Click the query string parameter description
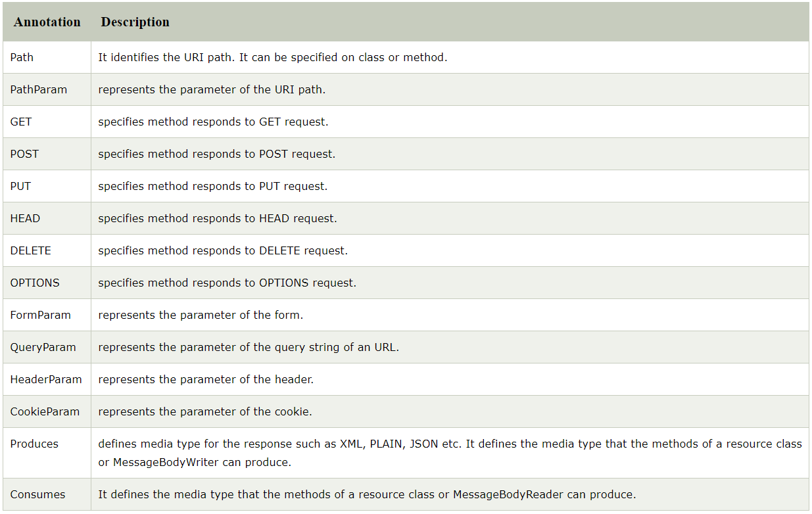The image size is (812, 514). [249, 347]
